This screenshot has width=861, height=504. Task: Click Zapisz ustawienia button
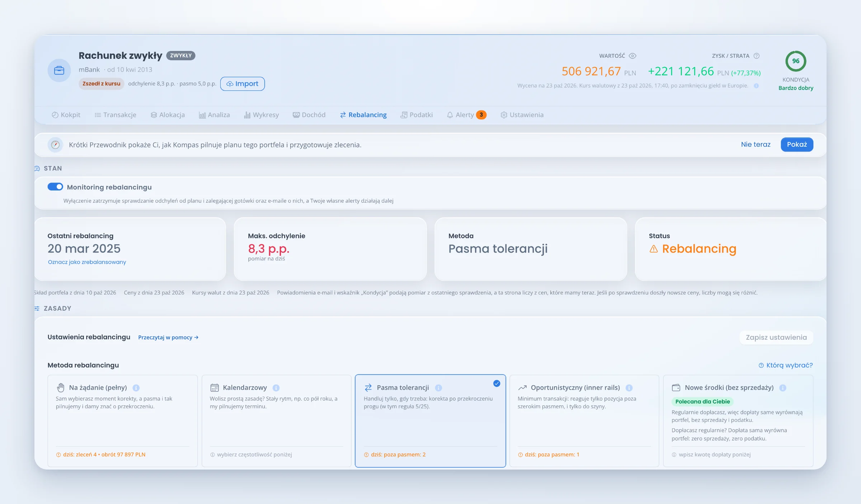pyautogui.click(x=776, y=338)
